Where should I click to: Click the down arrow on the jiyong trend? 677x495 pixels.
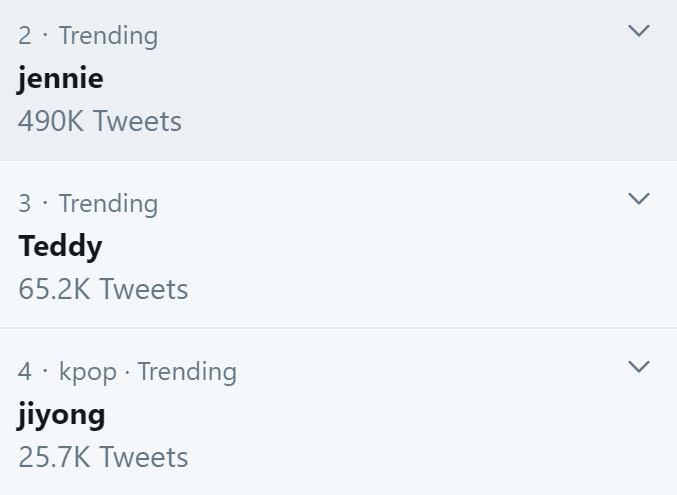pyautogui.click(x=638, y=367)
